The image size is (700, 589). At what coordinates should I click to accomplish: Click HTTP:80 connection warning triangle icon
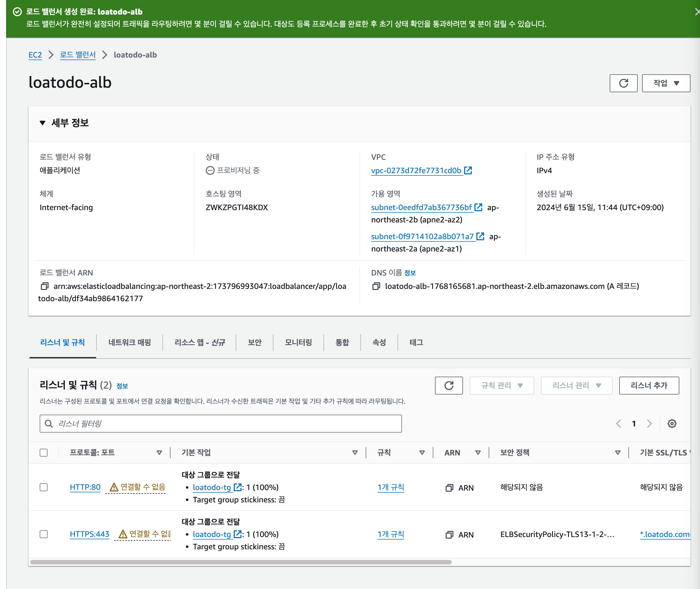click(x=114, y=487)
